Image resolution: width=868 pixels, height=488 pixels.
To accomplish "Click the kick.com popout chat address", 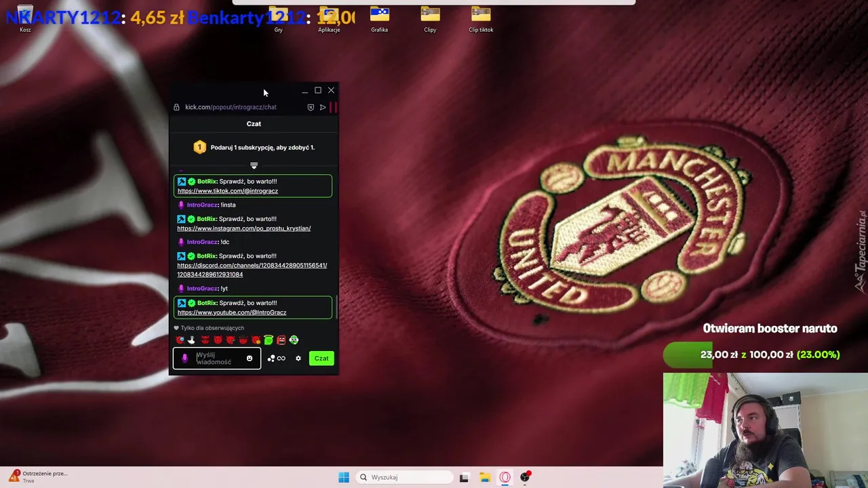I will click(231, 107).
